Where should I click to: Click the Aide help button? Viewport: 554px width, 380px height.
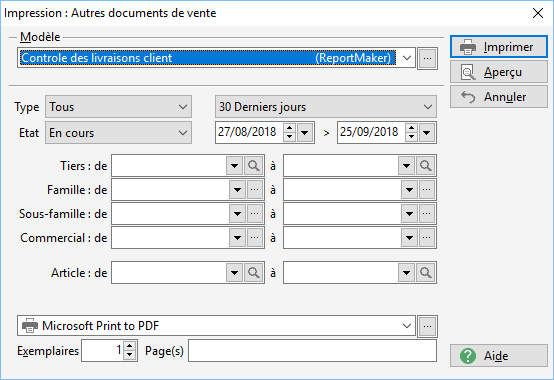[499, 356]
